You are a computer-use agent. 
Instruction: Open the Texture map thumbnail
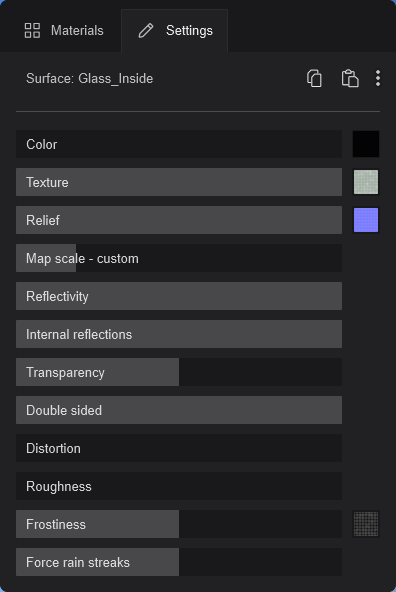(366, 182)
